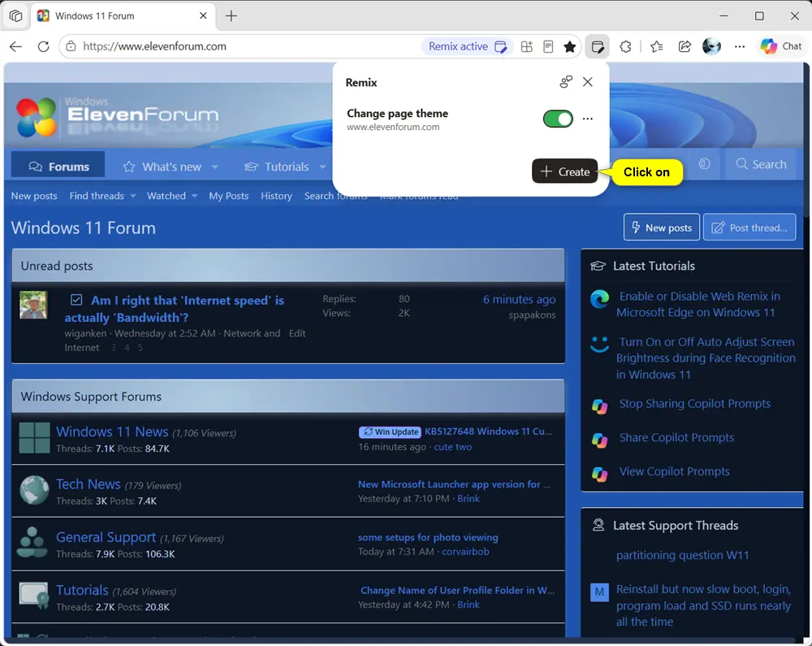Screen dimensions: 812x646
Task: Click corvairbob user link
Action: (x=465, y=551)
